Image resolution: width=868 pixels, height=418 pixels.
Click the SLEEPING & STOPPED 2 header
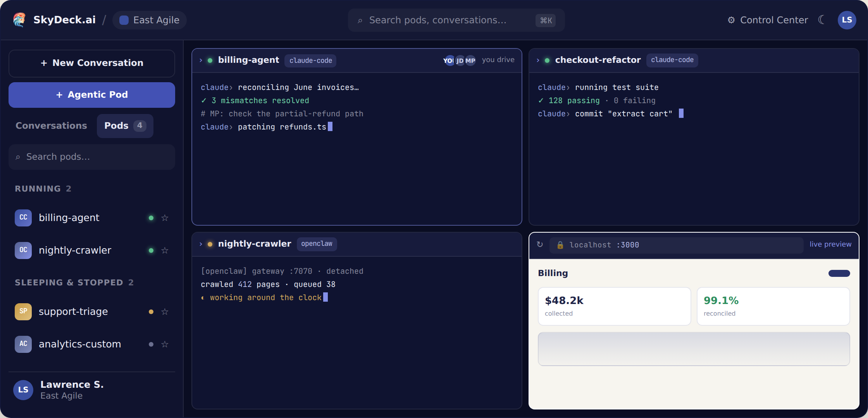click(x=74, y=283)
